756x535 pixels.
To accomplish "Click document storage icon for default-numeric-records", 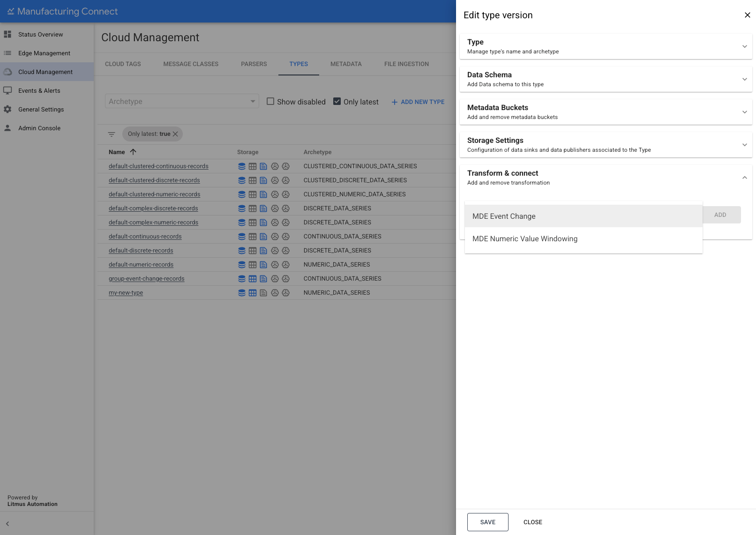I will click(263, 265).
